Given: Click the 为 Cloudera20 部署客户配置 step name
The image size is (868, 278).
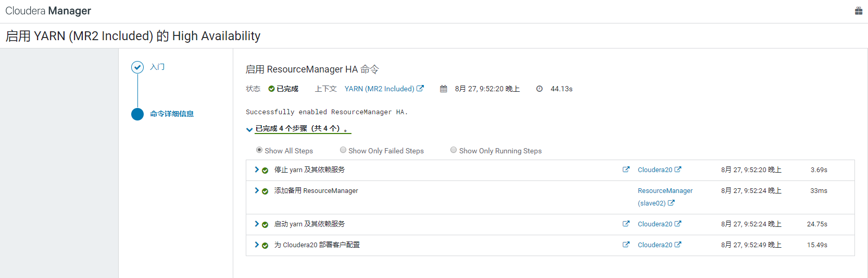Looking at the screenshot, I should click(x=317, y=245).
